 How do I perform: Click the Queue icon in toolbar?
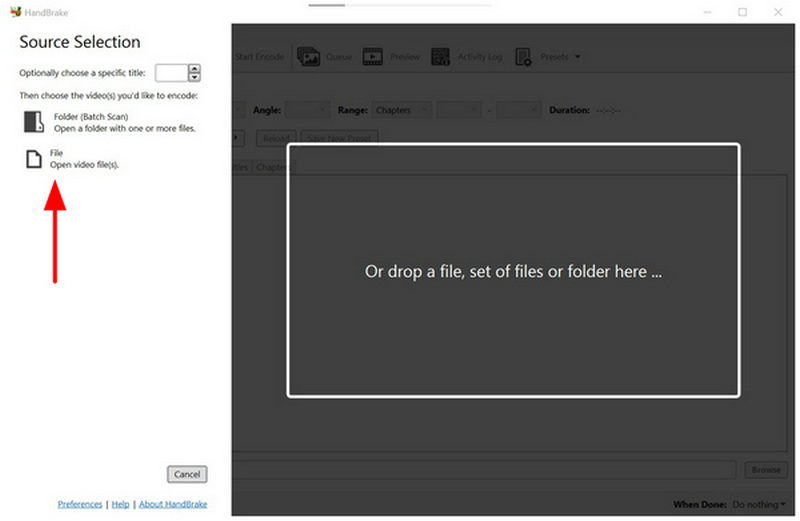pyautogui.click(x=308, y=57)
